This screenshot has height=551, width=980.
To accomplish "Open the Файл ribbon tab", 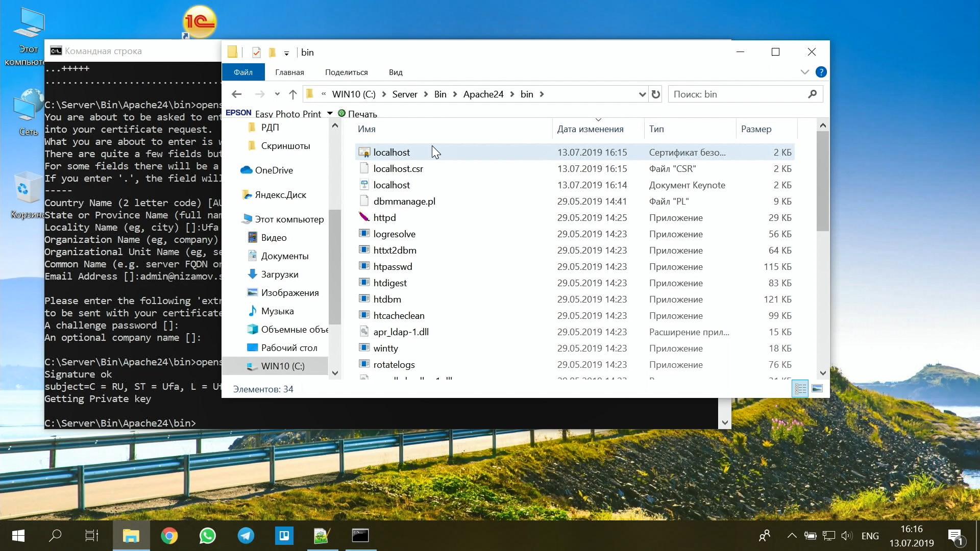I will coord(243,72).
